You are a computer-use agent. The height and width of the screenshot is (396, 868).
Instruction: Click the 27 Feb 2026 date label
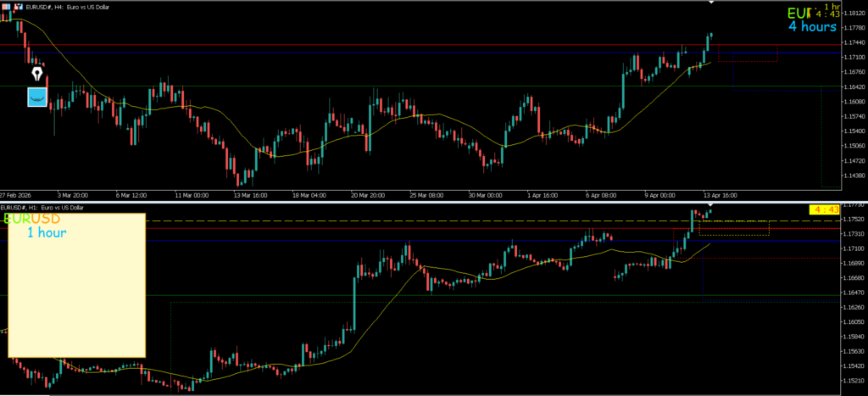[x=15, y=196]
